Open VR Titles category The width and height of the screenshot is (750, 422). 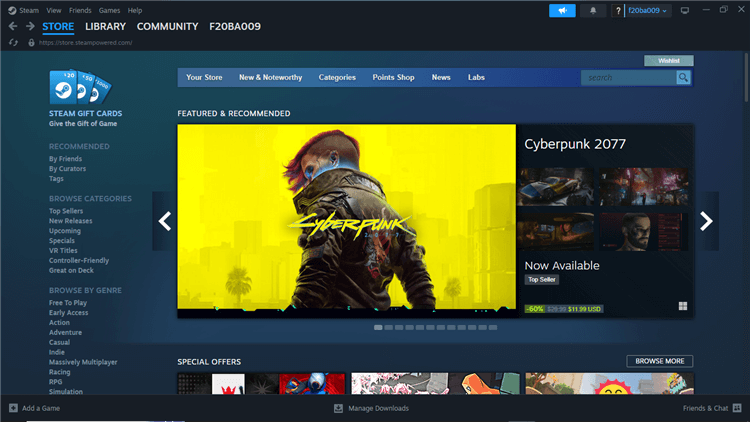tap(63, 251)
